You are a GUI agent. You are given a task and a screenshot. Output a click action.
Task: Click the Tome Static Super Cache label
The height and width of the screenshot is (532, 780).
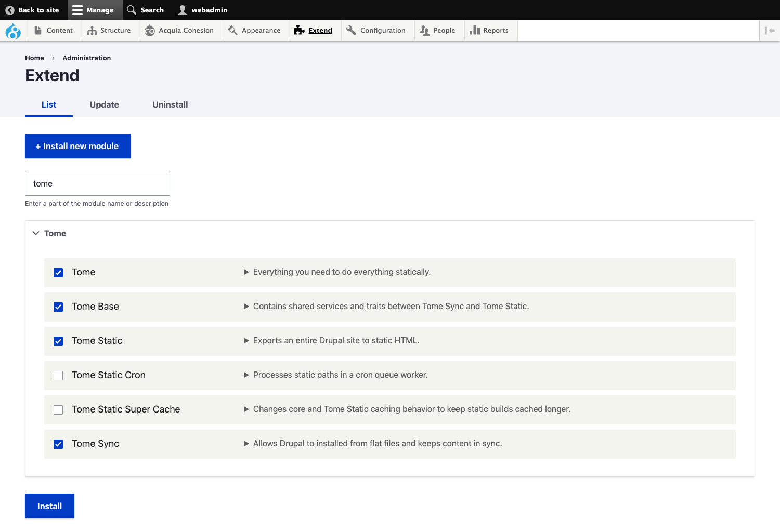point(126,409)
